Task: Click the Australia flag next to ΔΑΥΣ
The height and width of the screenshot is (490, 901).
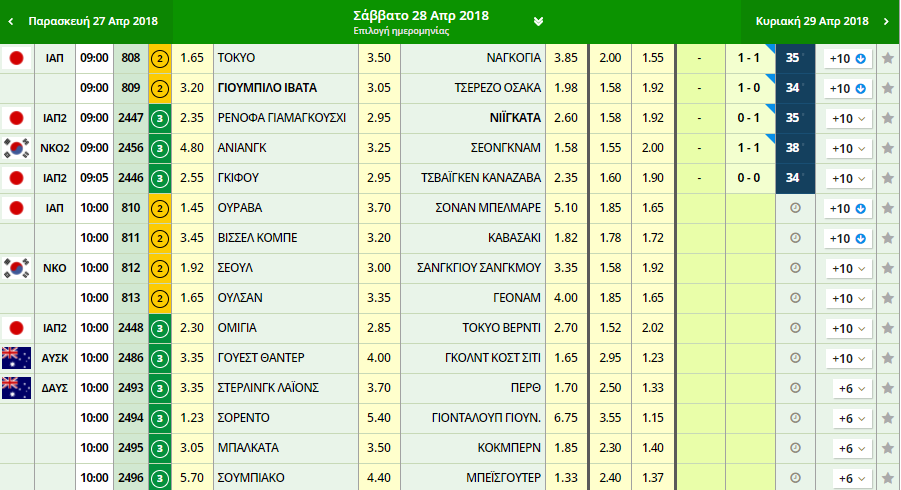Action: click(16, 388)
